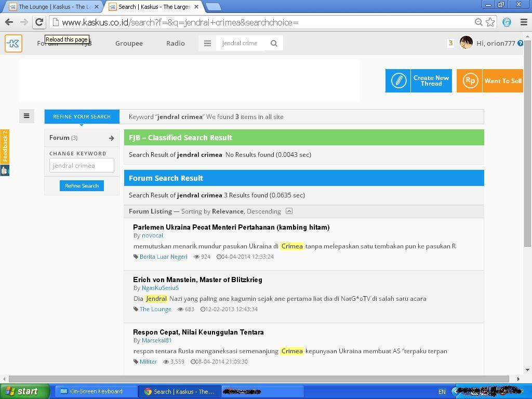Open thread Respon Cepat, Nilai Keunggulan Tentara

198,332
